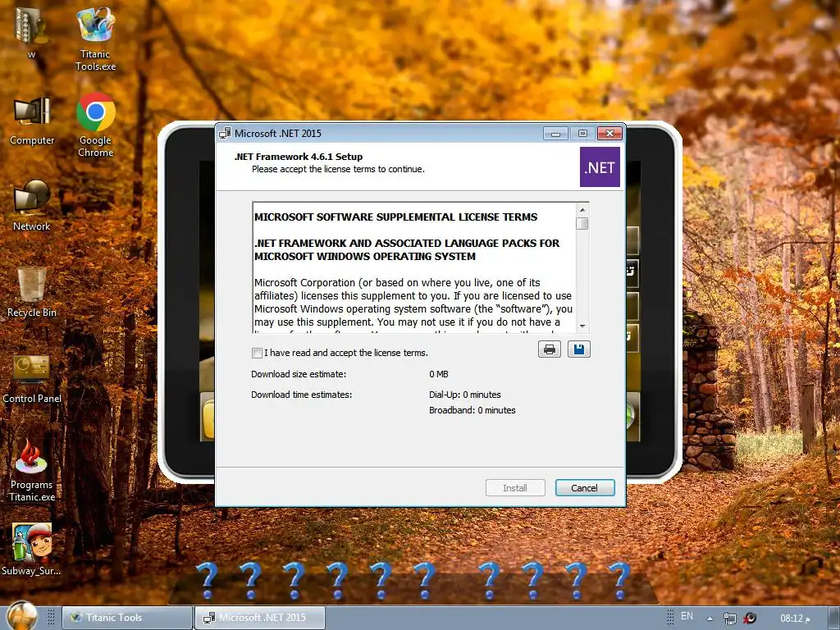Screen dimensions: 840x630
Task: Click the setup window title bar icon
Action: point(225,134)
